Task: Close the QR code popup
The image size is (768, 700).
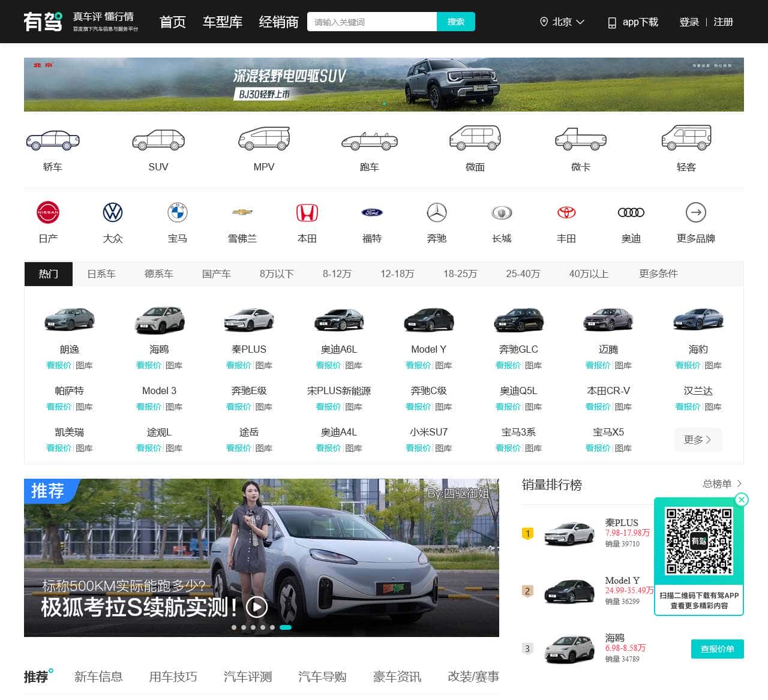Action: [x=742, y=499]
